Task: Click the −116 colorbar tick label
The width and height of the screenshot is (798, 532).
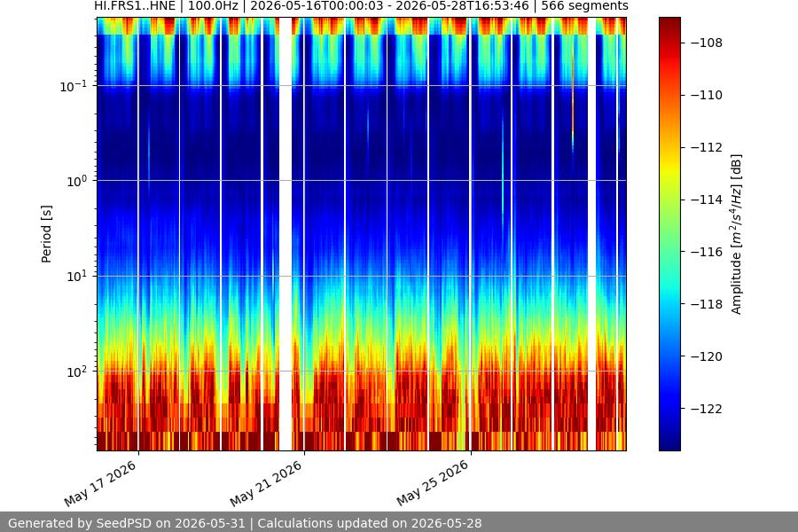Action: [707, 252]
